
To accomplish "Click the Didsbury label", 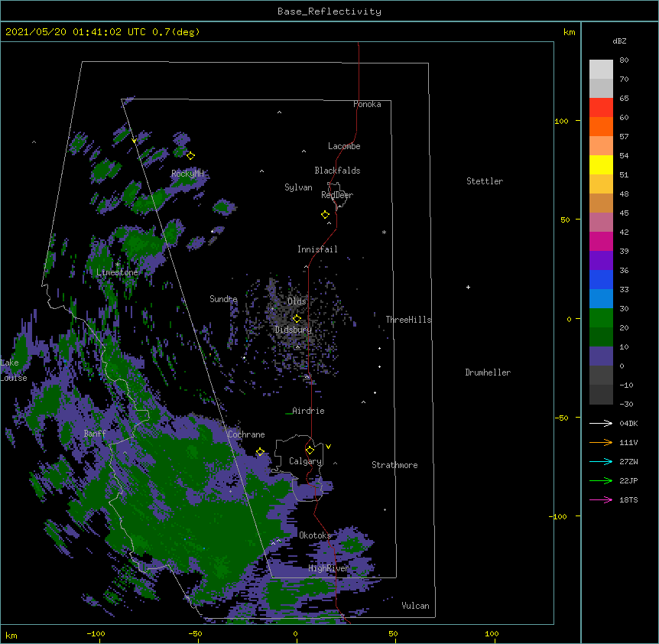I will [294, 330].
